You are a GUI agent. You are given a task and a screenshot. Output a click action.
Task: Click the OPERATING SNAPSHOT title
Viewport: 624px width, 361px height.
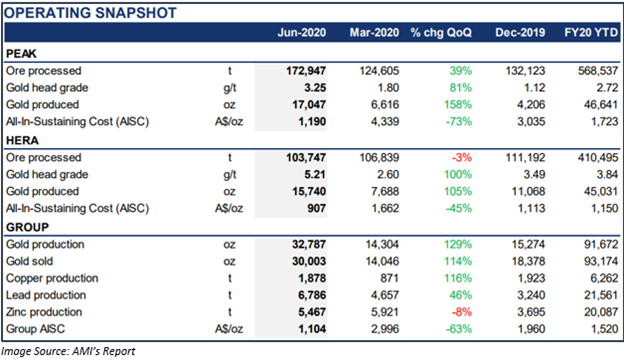(90, 13)
